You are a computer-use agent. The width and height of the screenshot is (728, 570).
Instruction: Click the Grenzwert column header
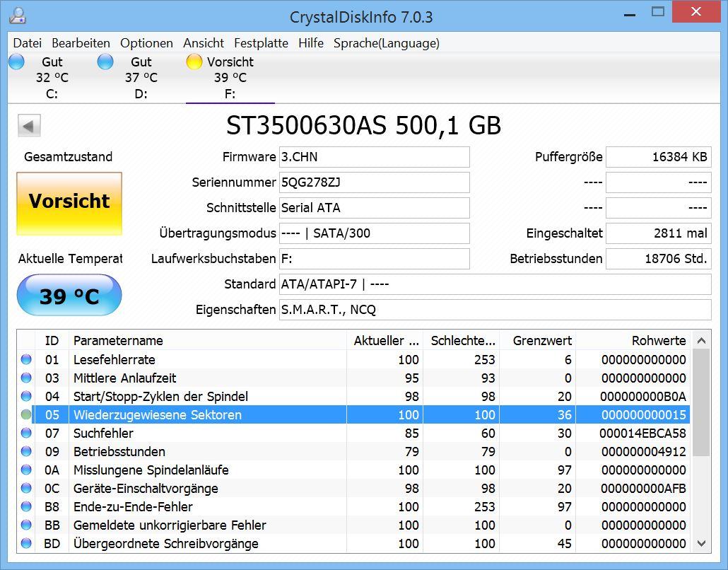point(538,340)
